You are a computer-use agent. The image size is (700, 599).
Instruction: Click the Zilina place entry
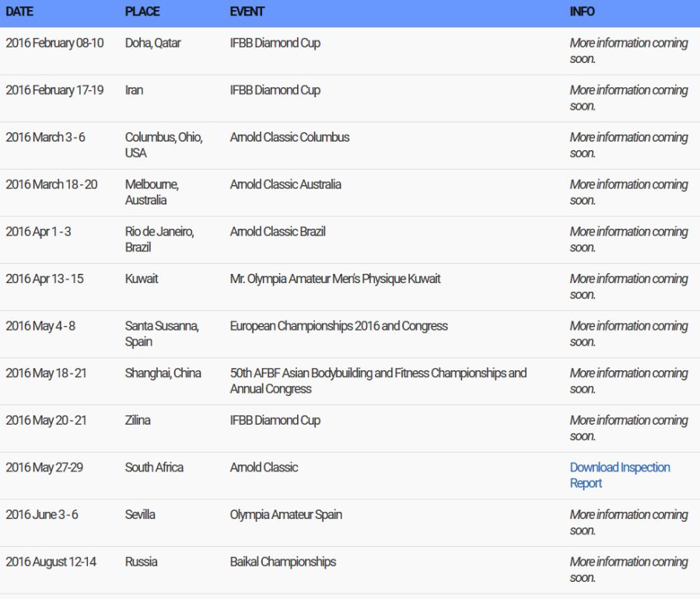point(138,420)
